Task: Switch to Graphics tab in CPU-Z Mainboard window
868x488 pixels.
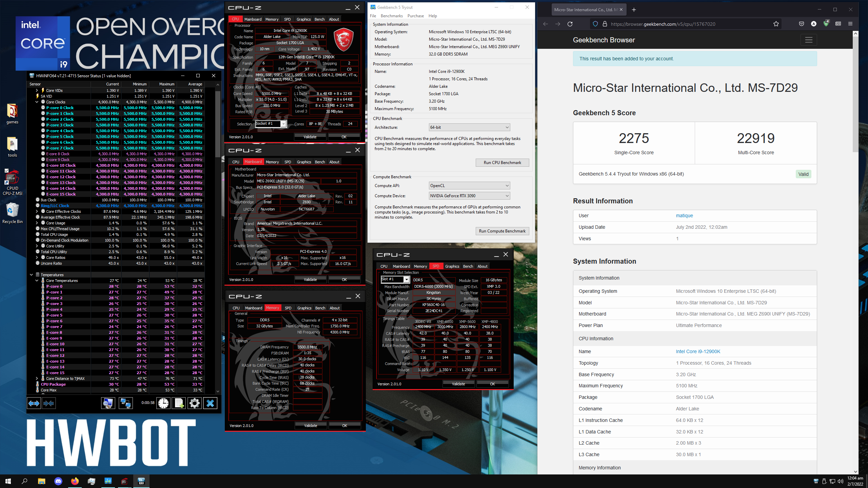Action: (x=304, y=162)
